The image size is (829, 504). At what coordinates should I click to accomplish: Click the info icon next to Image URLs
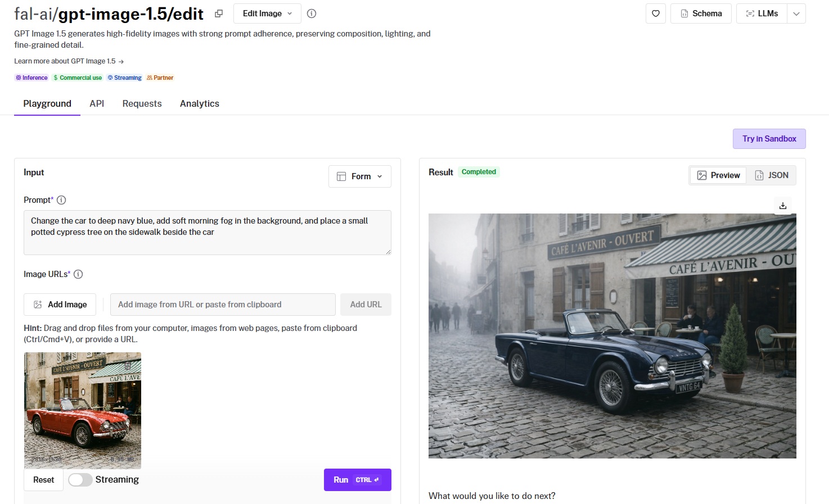point(78,274)
